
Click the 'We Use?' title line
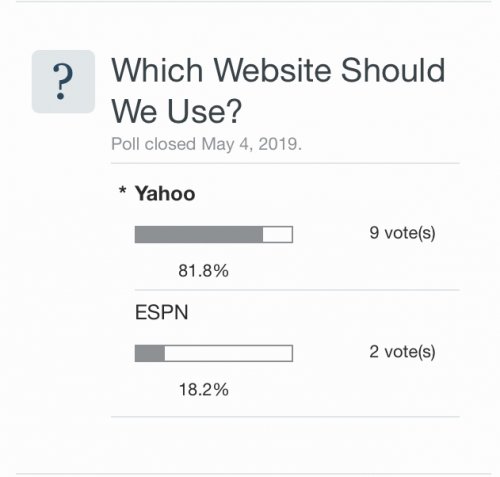pyautogui.click(x=176, y=111)
